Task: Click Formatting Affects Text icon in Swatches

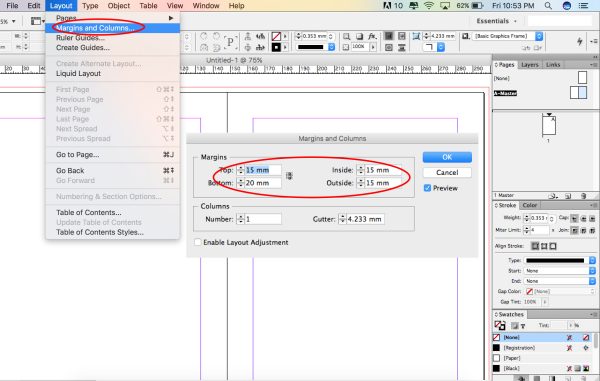Action: 523,326
